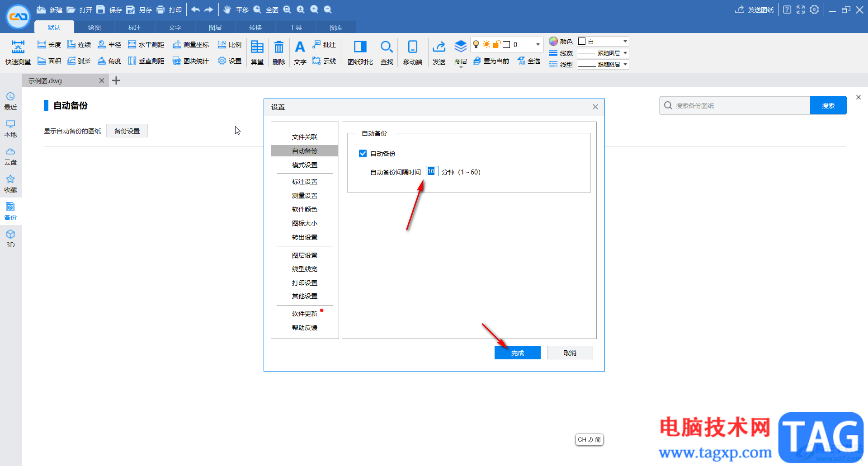Select 文件关联 in settings list

point(305,137)
